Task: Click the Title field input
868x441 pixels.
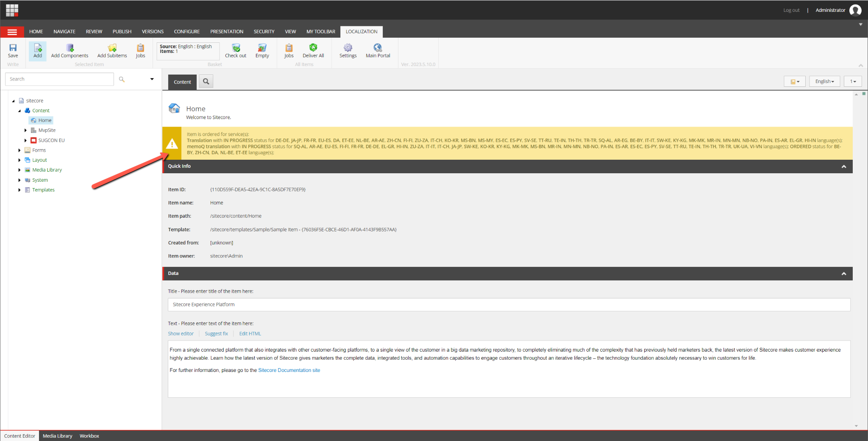Action: 509,305
